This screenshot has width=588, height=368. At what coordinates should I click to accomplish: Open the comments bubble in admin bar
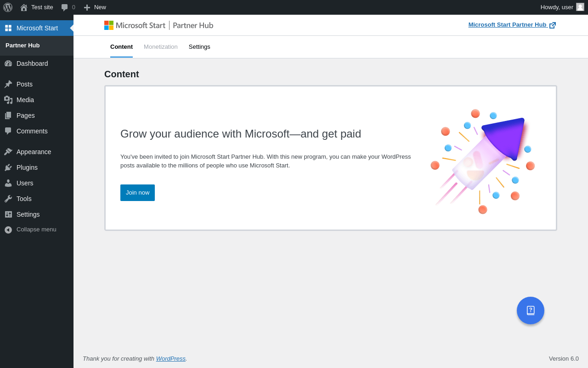65,7
